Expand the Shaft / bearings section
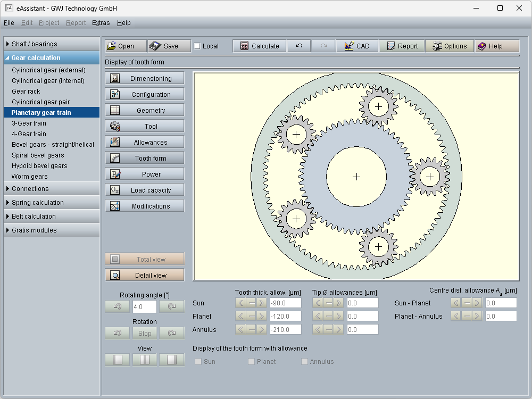The height and width of the screenshot is (399, 532). tap(52, 44)
